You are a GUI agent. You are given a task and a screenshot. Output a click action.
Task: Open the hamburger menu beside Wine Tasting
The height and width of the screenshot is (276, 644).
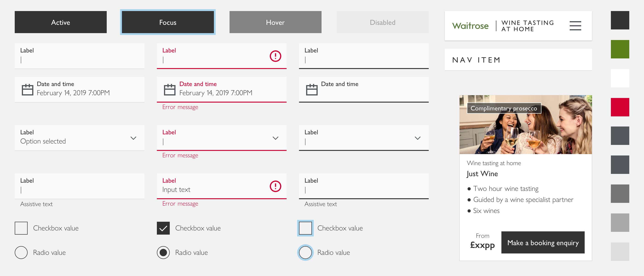[575, 26]
